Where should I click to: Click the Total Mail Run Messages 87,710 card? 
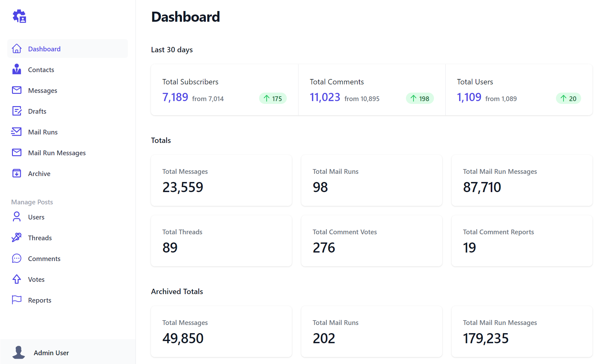[522, 180]
